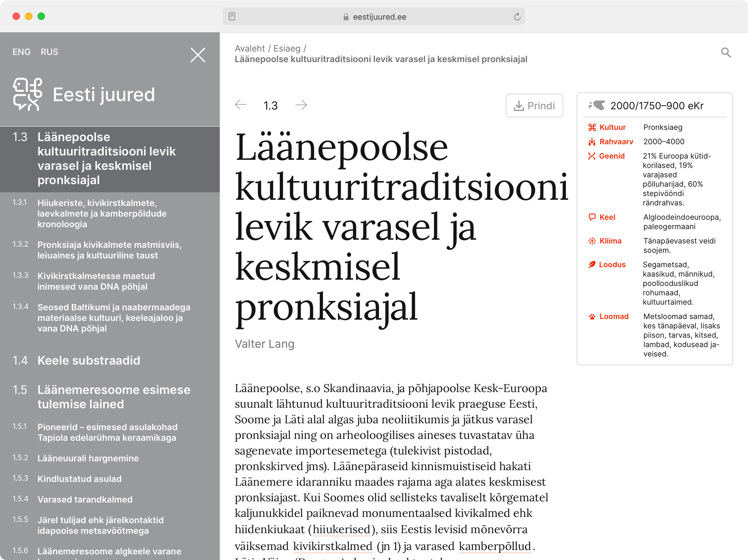
Task: Open the reader view icon in address bar
Action: (232, 17)
